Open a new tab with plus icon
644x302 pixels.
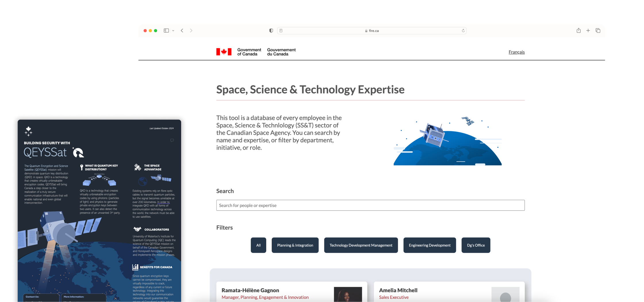(x=588, y=31)
